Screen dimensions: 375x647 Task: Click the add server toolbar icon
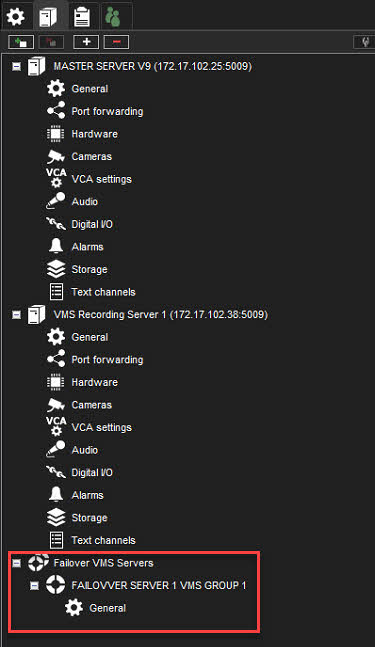[x=21, y=42]
